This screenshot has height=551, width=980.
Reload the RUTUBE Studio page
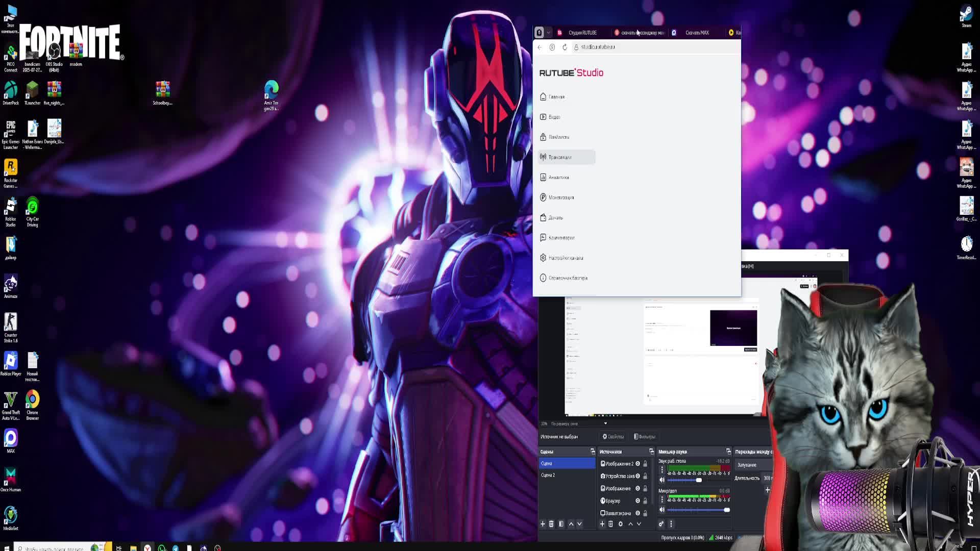tap(565, 47)
